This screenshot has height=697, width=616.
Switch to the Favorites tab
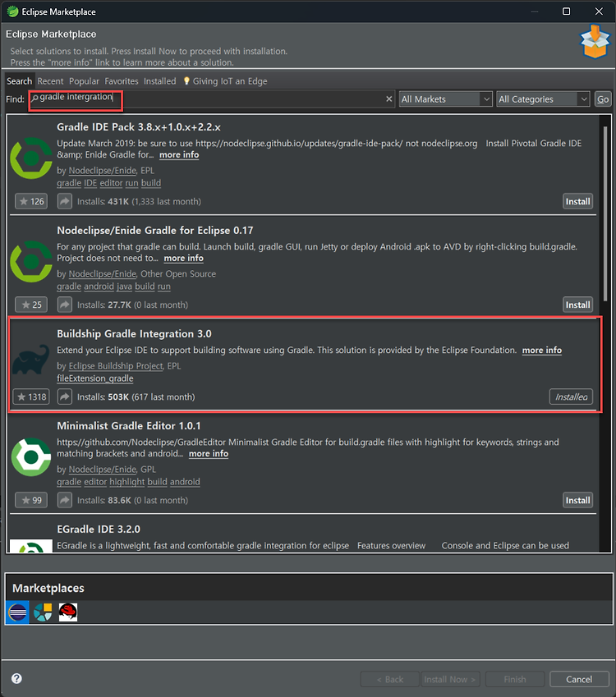click(x=122, y=81)
